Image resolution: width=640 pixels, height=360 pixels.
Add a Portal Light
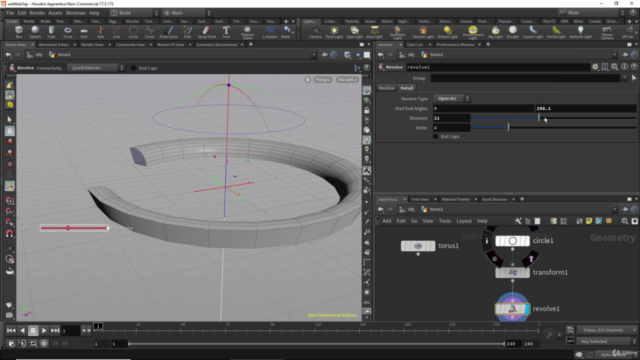coord(556,32)
